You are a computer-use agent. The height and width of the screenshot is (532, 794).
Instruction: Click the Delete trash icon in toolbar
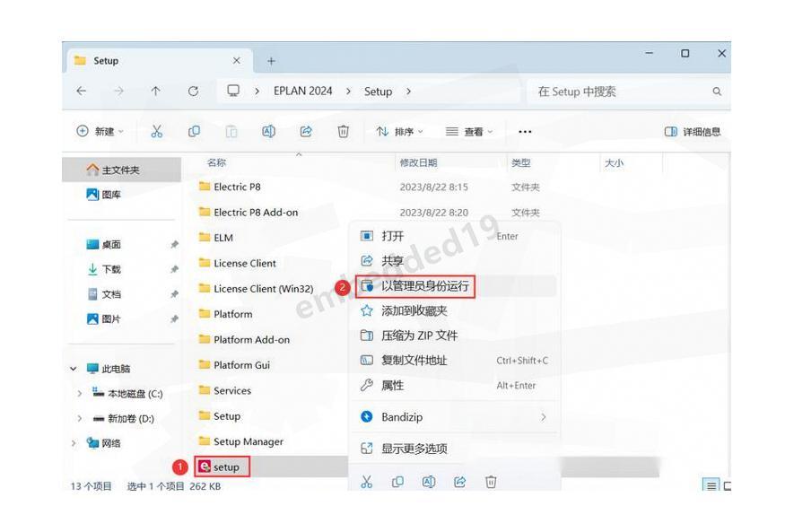(x=343, y=132)
